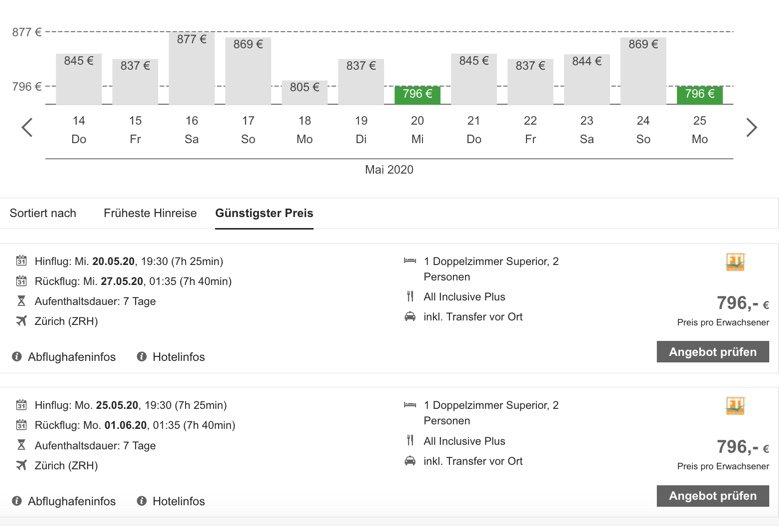Click FTI logo in first offer
Viewport: 779px width, 526px height.
(x=736, y=262)
